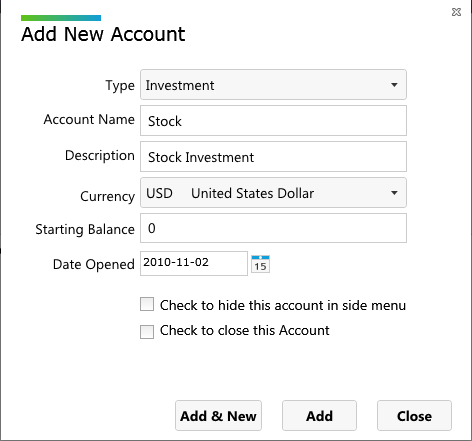Image resolution: width=472 pixels, height=441 pixels.
Task: Open the Type dropdown showing Investment
Action: pyautogui.click(x=273, y=85)
